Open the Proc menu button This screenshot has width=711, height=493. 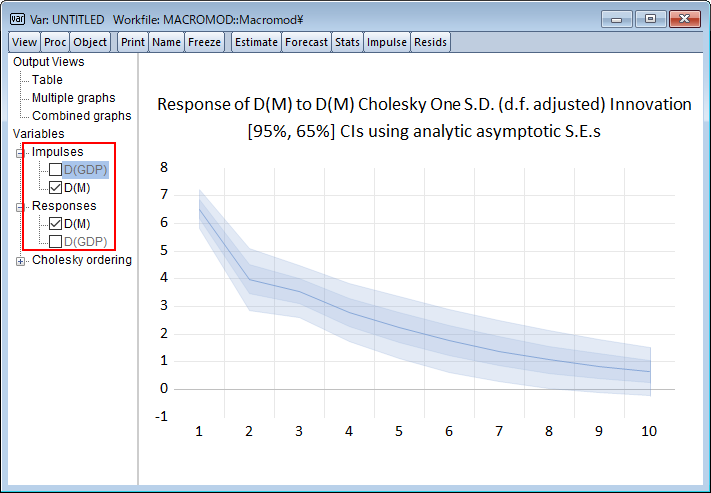(x=55, y=42)
